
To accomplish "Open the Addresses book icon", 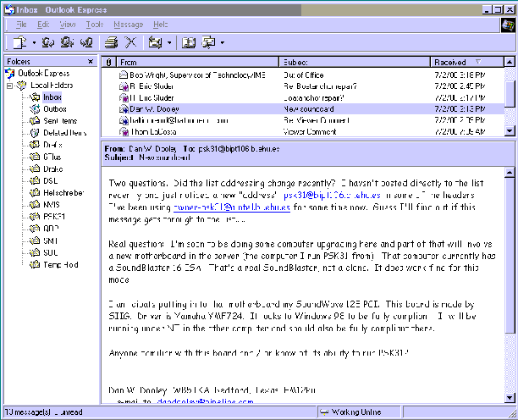I will point(189,42).
